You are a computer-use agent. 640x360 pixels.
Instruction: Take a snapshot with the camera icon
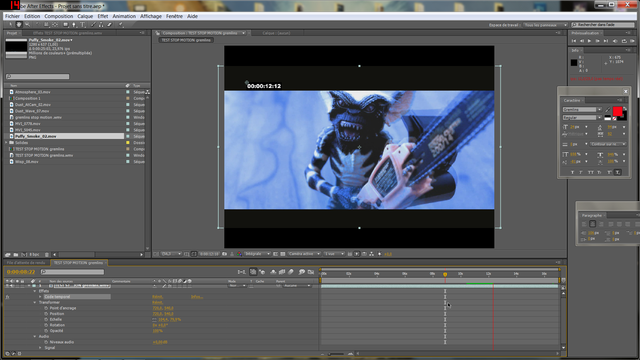224,254
